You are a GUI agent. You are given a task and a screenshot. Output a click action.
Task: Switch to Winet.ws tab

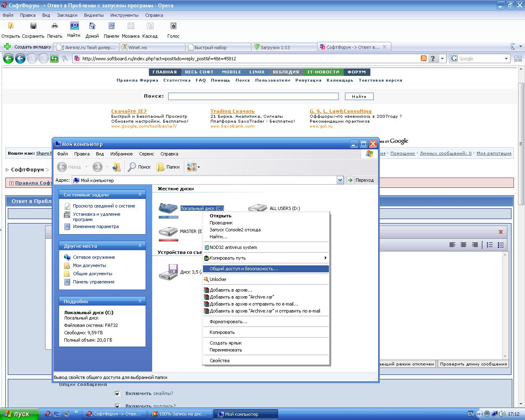coord(152,47)
